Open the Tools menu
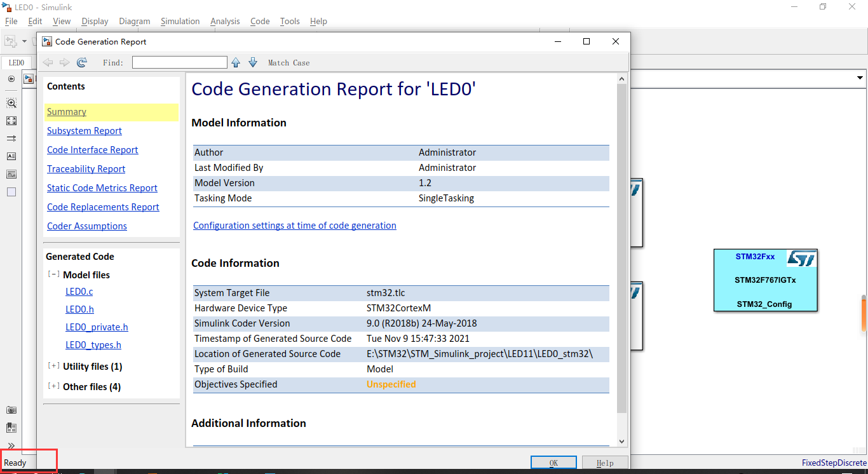The width and height of the screenshot is (868, 474). [x=290, y=21]
